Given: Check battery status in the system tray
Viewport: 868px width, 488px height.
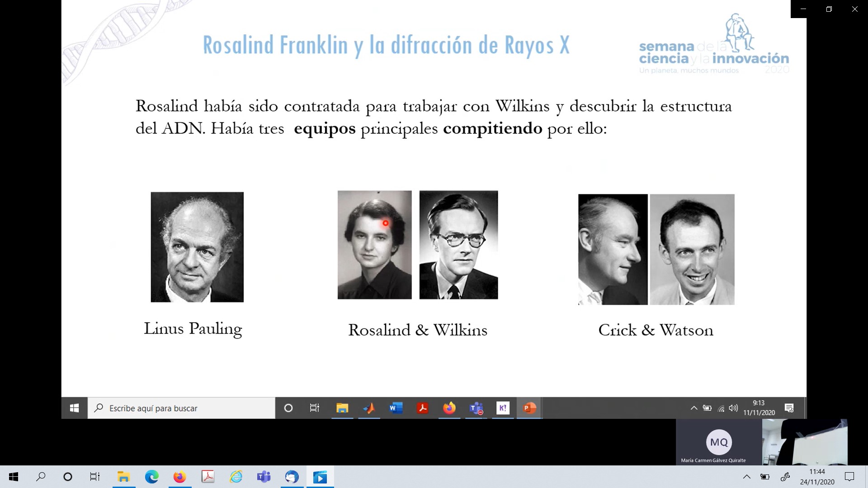Looking at the screenshot, I should (x=765, y=477).
